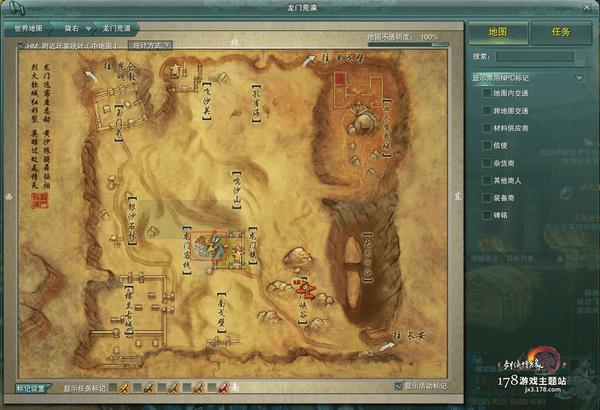Click the 孔雀海 map label

pos(256,104)
